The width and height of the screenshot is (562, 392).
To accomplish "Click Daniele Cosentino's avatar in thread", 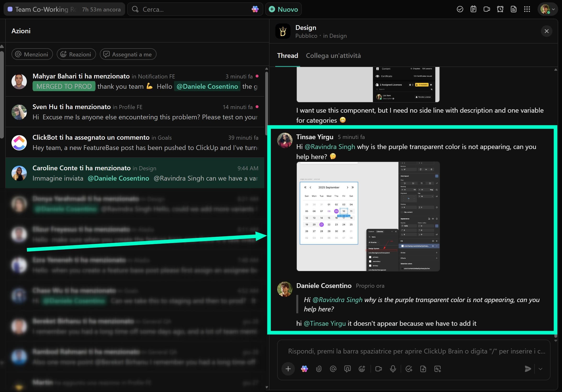I will point(284,289).
